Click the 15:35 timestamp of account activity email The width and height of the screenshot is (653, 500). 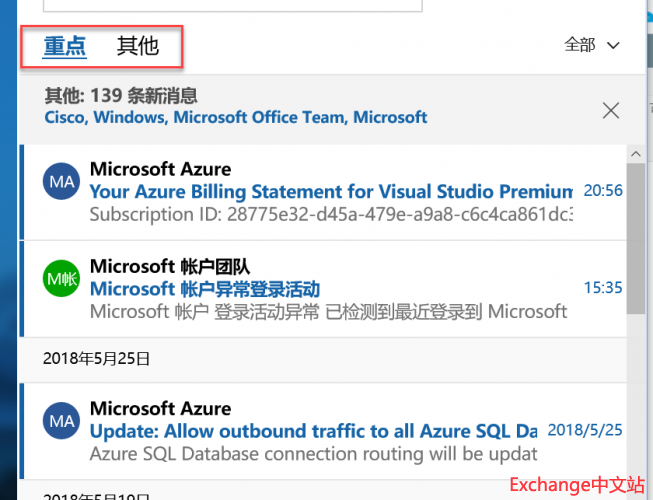click(603, 288)
